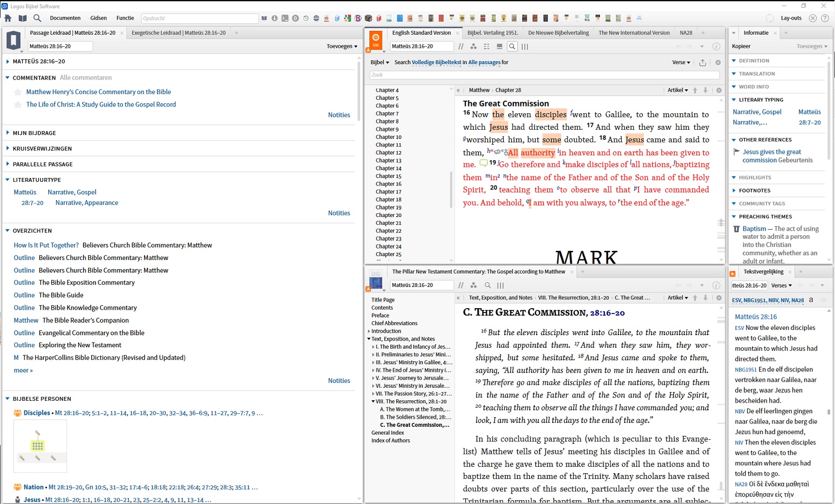This screenshot has height=504, width=835.
Task: Focus the Zoek search field
Action: pos(544,75)
